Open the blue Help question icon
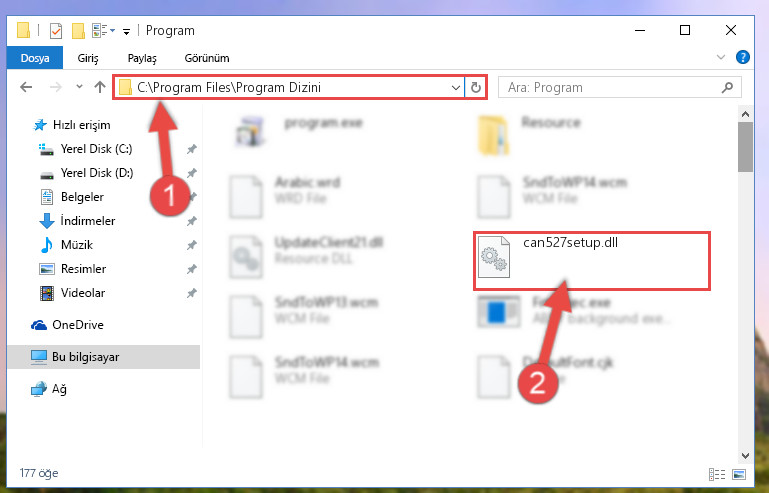 [x=743, y=57]
